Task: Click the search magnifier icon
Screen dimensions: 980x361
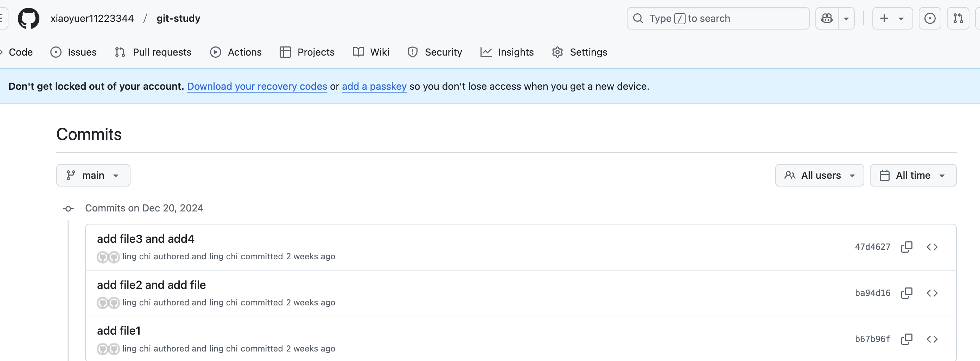Action: (x=638, y=18)
